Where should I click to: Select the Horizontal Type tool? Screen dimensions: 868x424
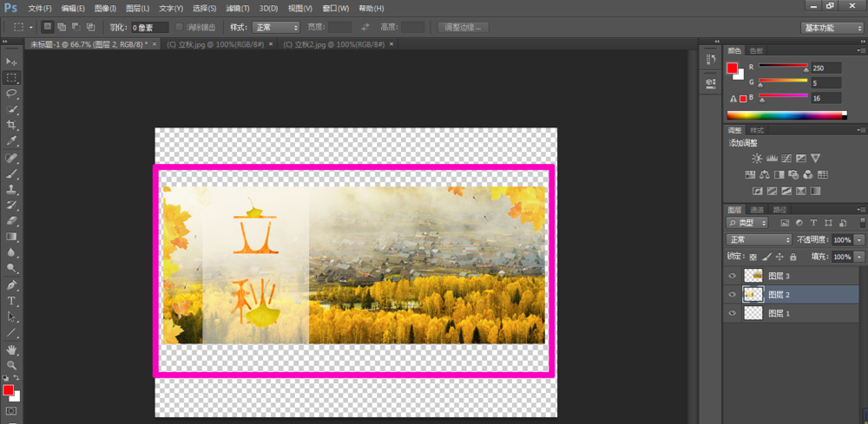click(12, 301)
